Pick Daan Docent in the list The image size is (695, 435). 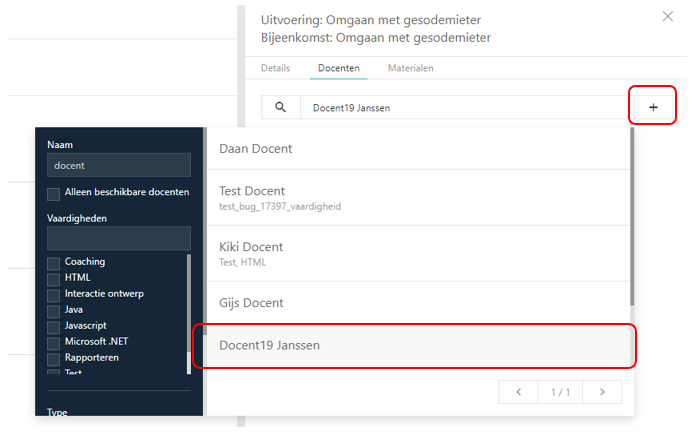[412, 149]
